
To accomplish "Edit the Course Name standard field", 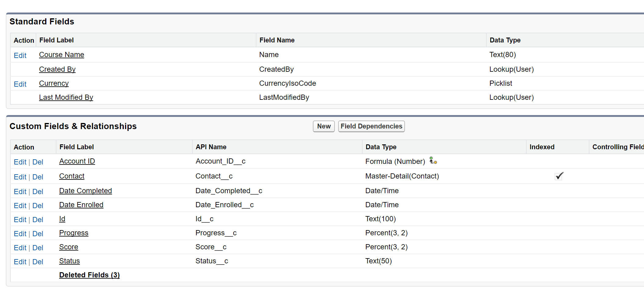I will click(x=20, y=56).
